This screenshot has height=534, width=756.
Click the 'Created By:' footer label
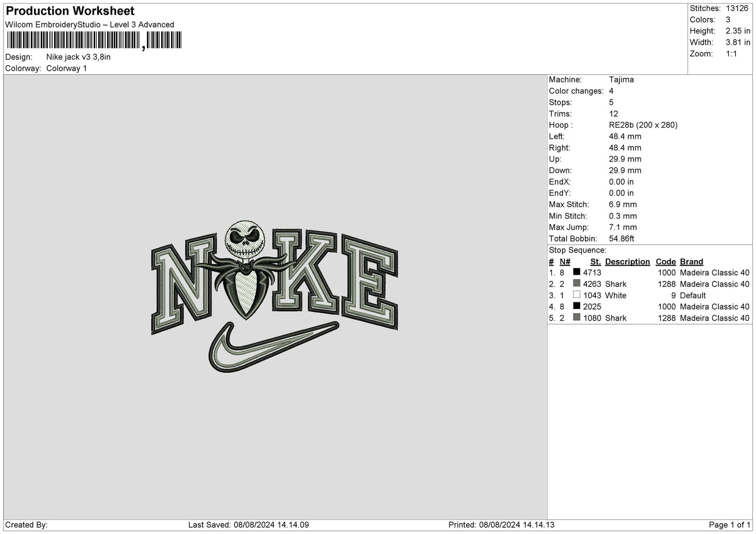coord(27,525)
